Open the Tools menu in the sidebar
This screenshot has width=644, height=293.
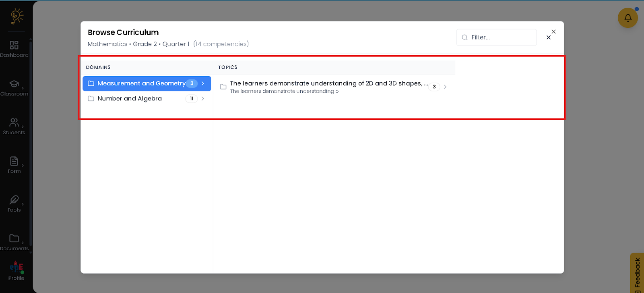14,204
